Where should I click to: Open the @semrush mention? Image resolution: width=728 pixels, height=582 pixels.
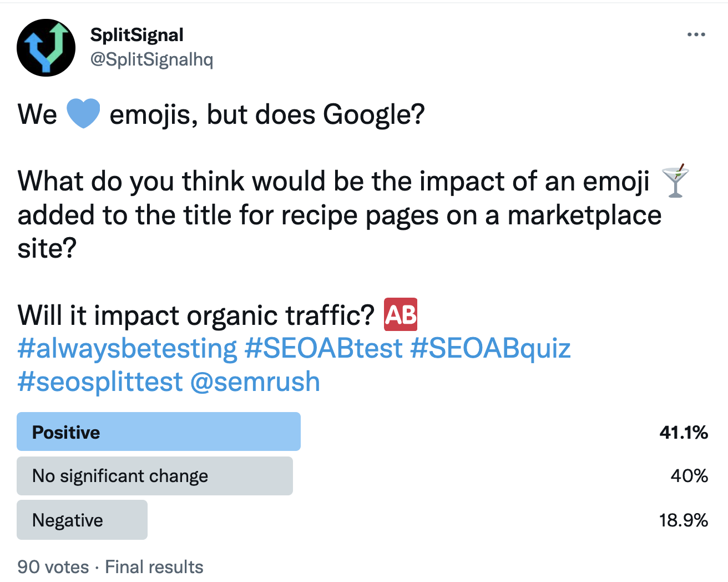[x=255, y=382]
